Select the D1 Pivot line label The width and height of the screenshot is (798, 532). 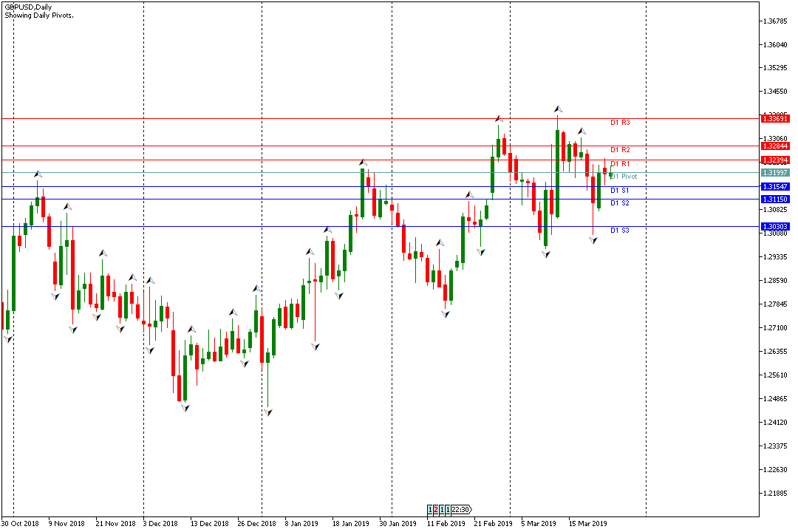623,177
